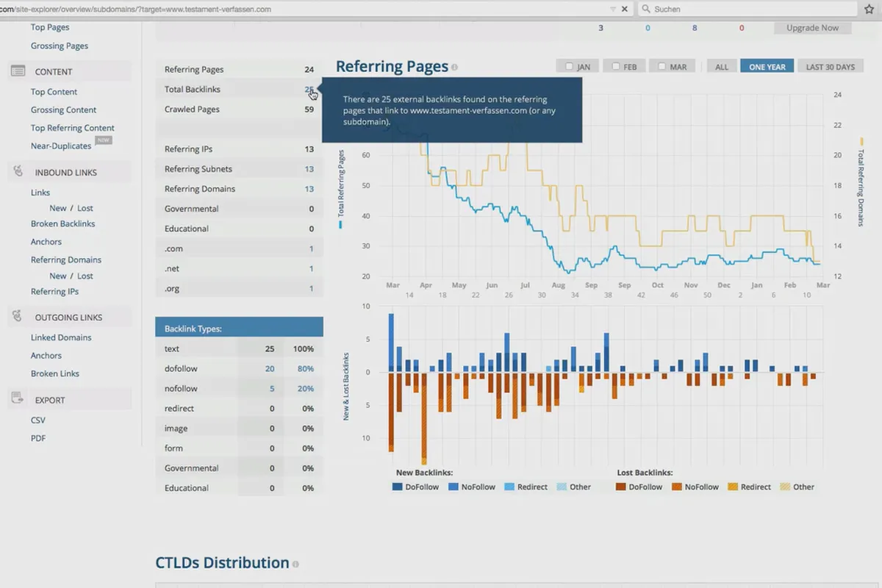The width and height of the screenshot is (882, 588).
Task: Open the address bar dropdown arrow
Action: click(613, 10)
